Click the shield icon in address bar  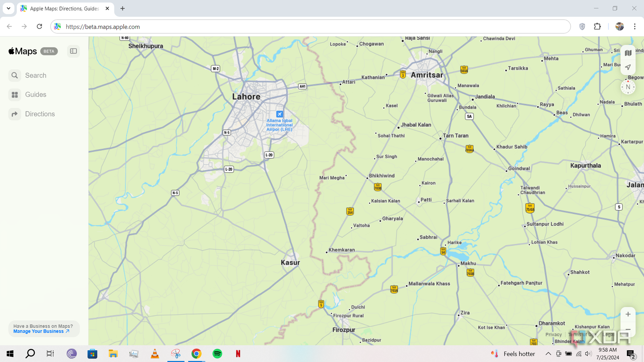(582, 27)
